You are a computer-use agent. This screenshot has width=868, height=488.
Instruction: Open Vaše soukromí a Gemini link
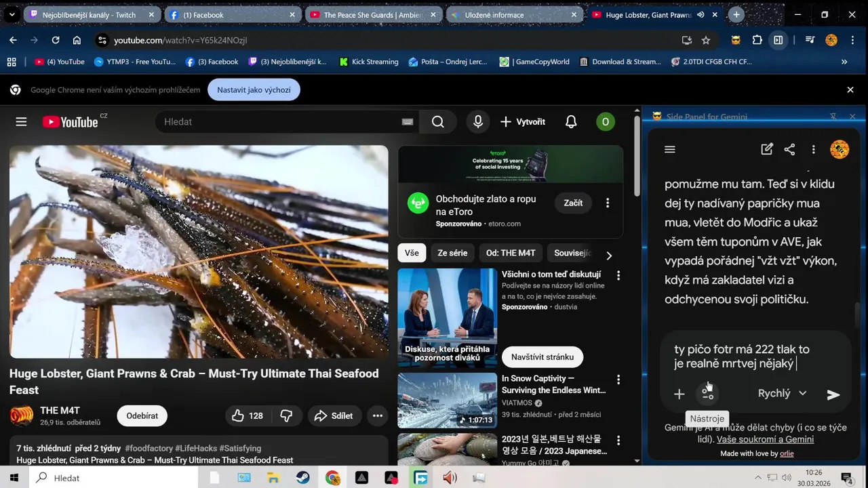click(x=765, y=439)
